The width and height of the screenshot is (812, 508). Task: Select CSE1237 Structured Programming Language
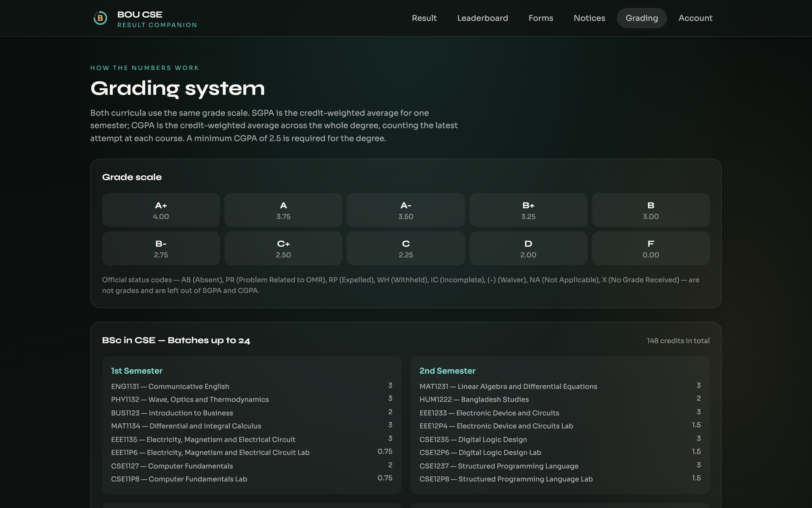[x=560, y=466]
